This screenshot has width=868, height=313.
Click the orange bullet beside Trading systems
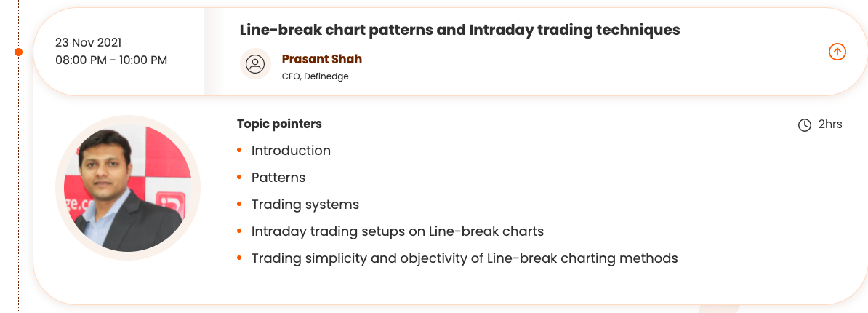(x=239, y=205)
